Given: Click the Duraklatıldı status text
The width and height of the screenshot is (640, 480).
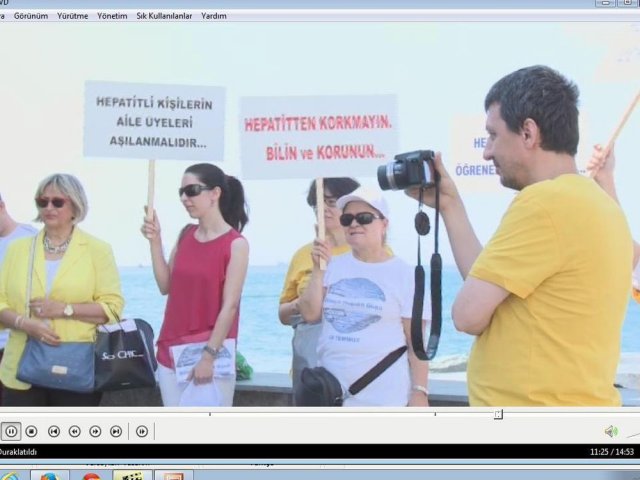Looking at the screenshot, I should tap(18, 452).
